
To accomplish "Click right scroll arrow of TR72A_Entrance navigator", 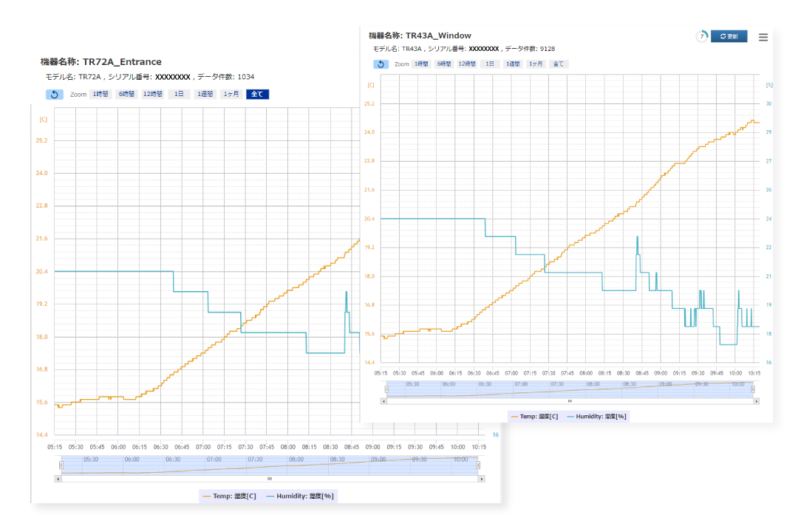I will pos(481,479).
